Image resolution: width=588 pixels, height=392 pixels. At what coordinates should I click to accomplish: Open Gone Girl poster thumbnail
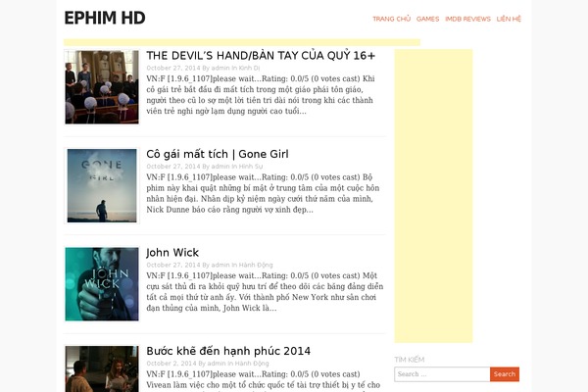click(102, 185)
